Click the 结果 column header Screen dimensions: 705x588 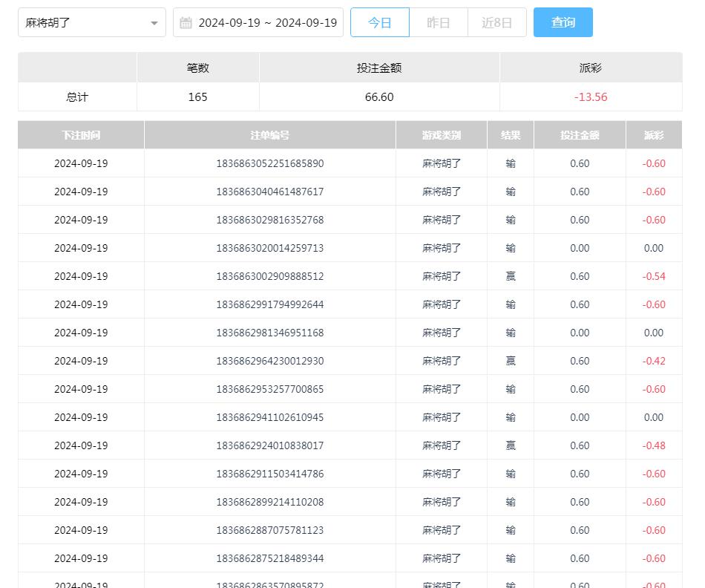510,134
